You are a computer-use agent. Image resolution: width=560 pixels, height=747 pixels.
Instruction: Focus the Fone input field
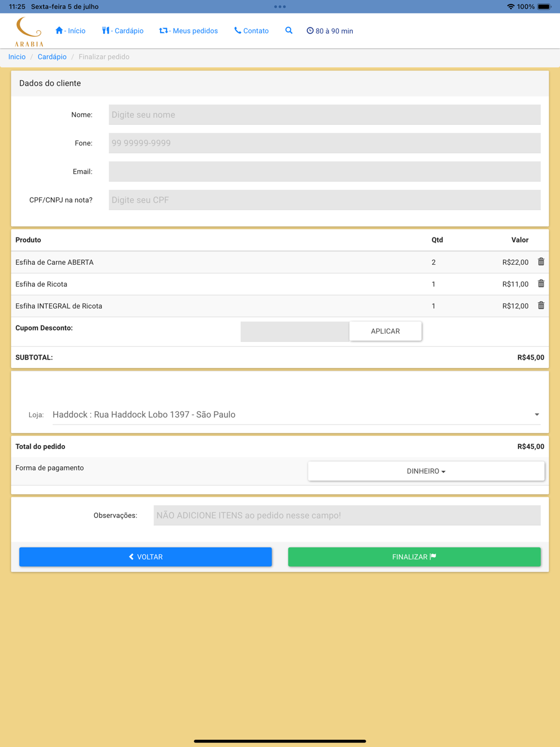click(x=325, y=143)
